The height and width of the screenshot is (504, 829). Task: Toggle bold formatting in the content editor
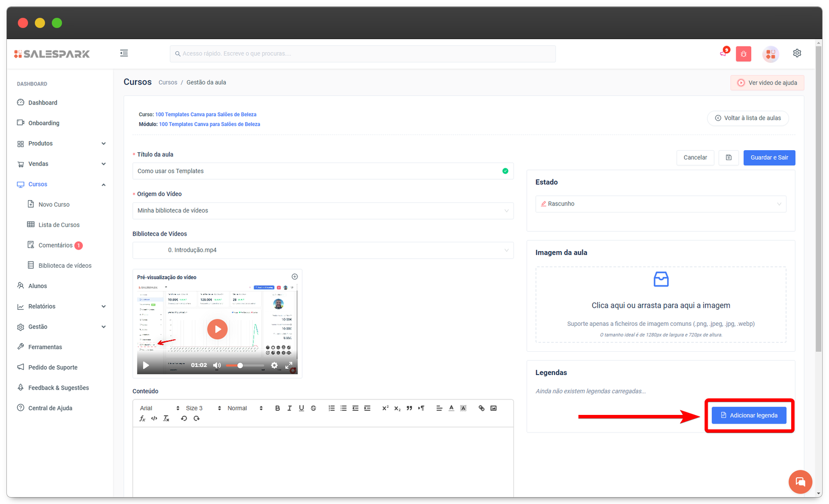[x=277, y=408]
